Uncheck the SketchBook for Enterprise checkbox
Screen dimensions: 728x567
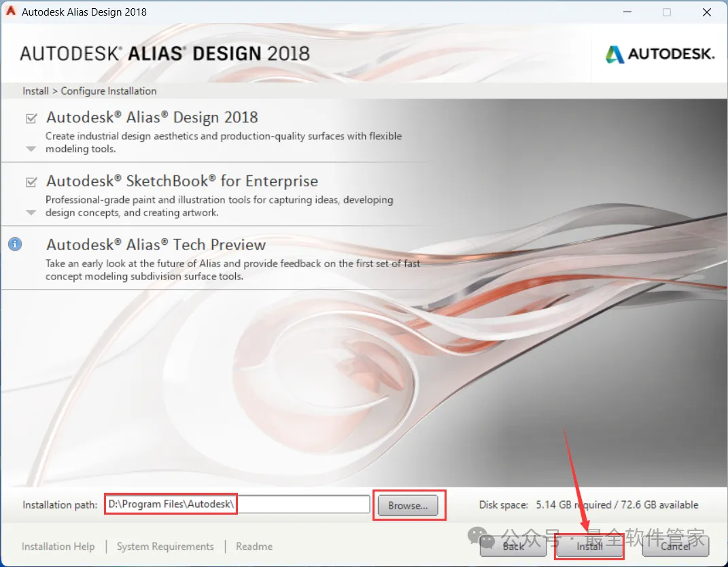point(31,182)
